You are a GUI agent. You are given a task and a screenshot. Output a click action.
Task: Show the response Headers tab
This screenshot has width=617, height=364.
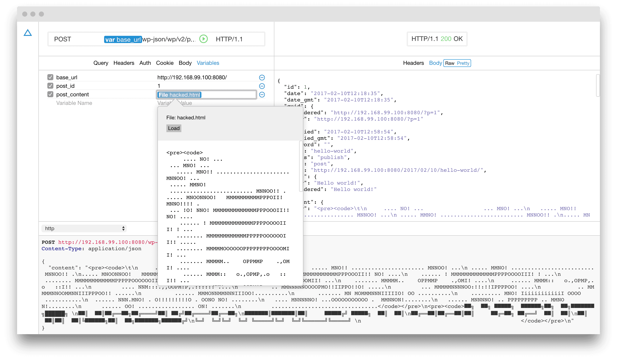click(x=413, y=63)
